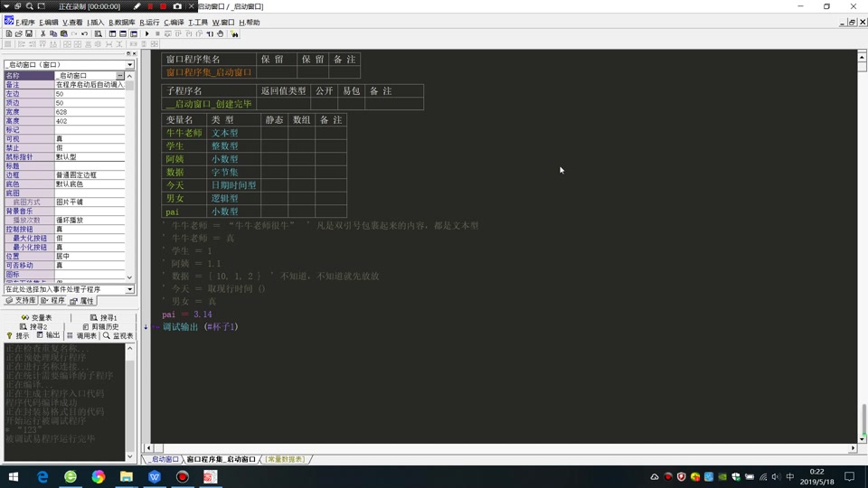Click the code editor horizontal scroll-right arrow
The width and height of the screenshot is (868, 488).
click(x=853, y=448)
